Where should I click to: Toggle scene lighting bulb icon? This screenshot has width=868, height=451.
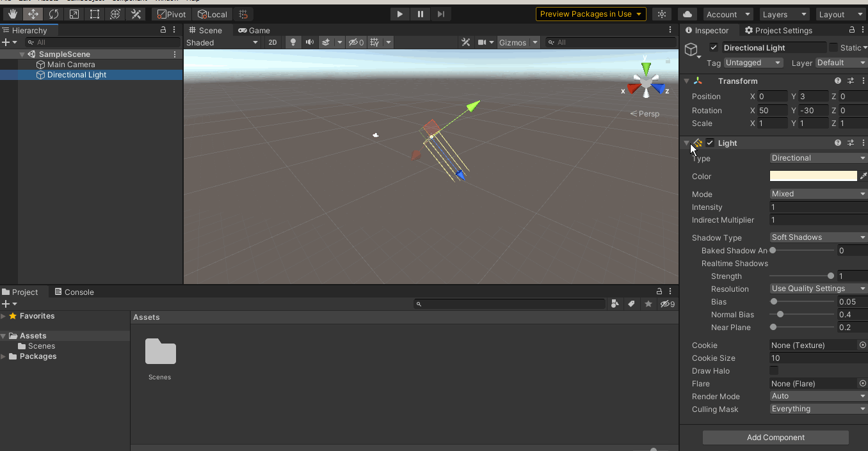293,42
